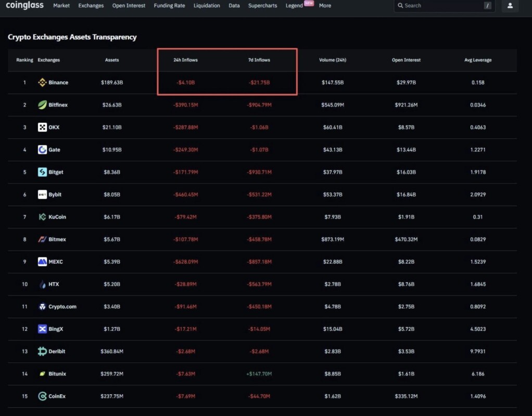Screen dimensions: 532x416
Task: Click the Gate exchange logo icon
Action: pyautogui.click(x=42, y=150)
